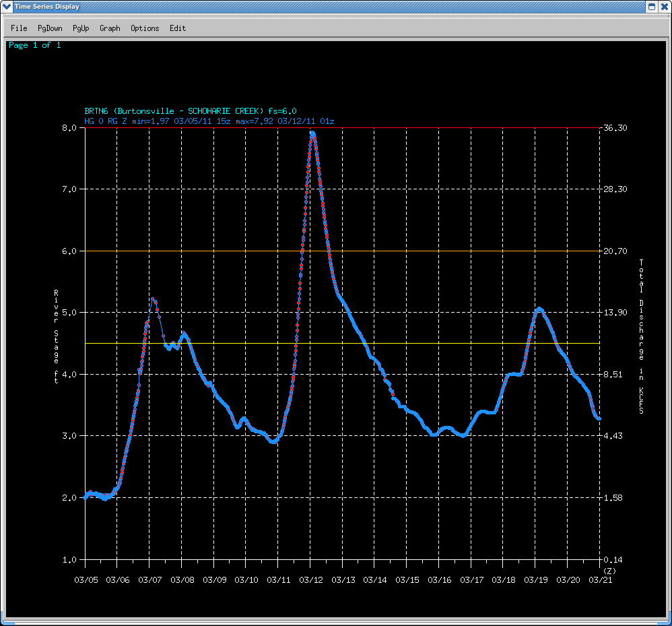Click the PgDown menu item
Screen dimensions: 672x626
(50, 28)
